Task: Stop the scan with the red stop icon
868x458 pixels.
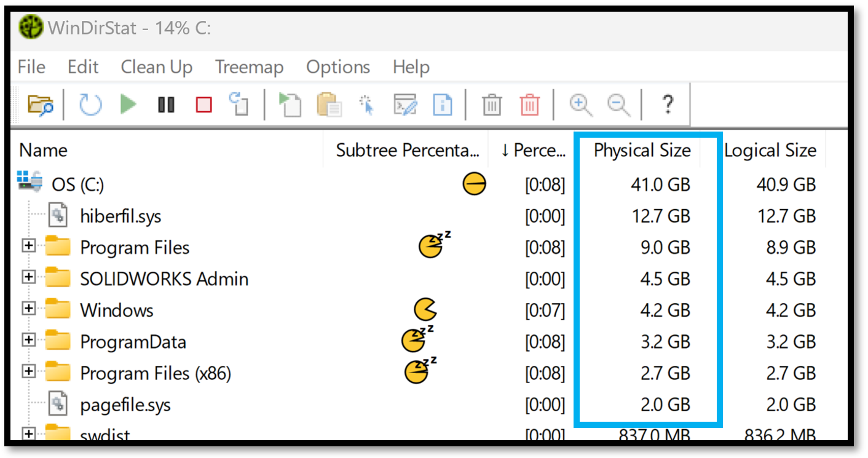Action: pos(203,105)
